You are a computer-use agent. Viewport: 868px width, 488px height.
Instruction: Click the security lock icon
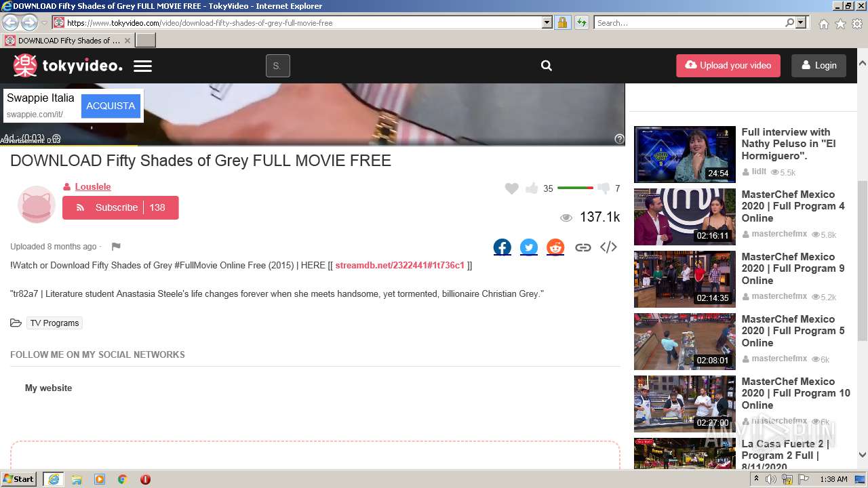tap(562, 22)
